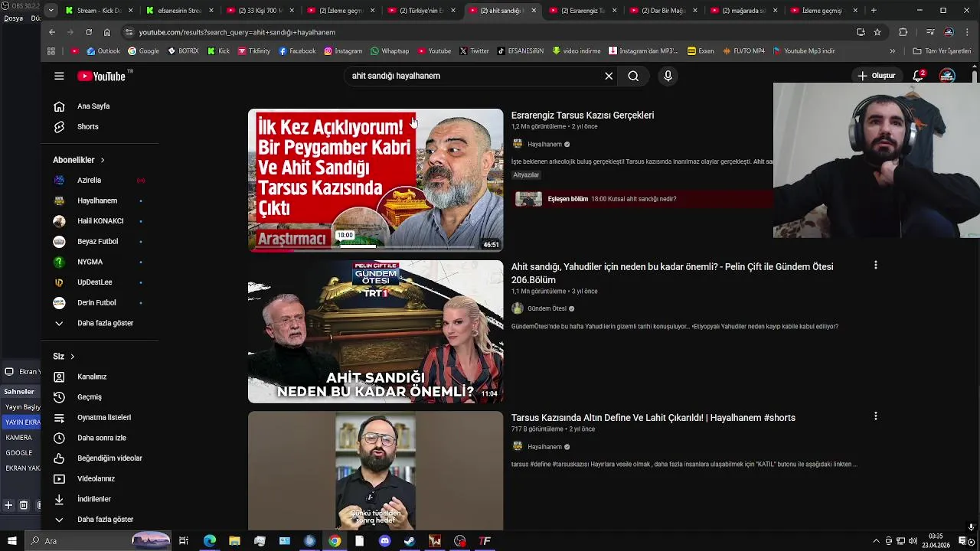This screenshot has height=551, width=980.
Task: Play the Tarsus Kazısında Altın Define shorts thumbnail
Action: tap(375, 471)
